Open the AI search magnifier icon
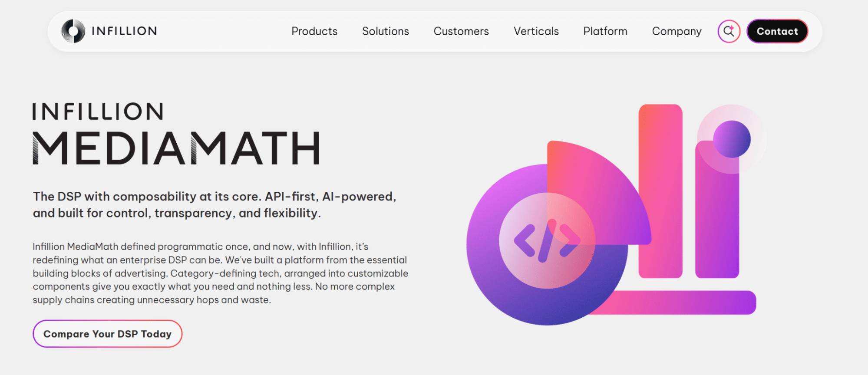Image resolution: width=868 pixels, height=375 pixels. (729, 31)
